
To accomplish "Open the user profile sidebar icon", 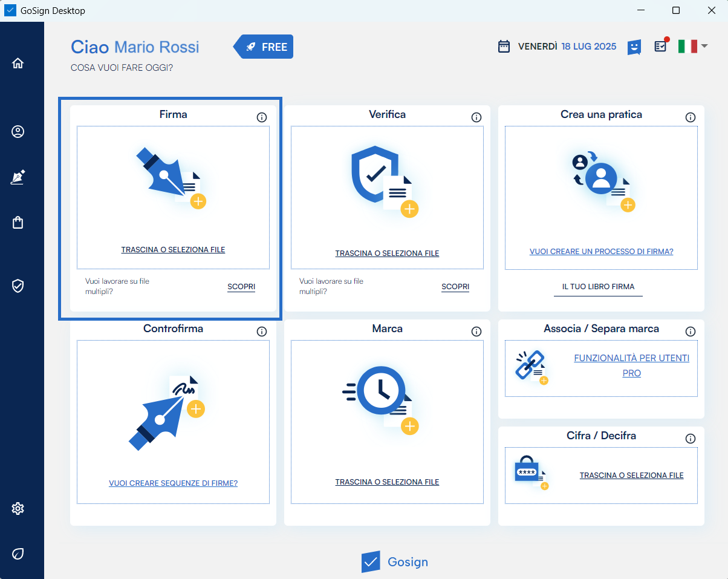I will [x=18, y=132].
